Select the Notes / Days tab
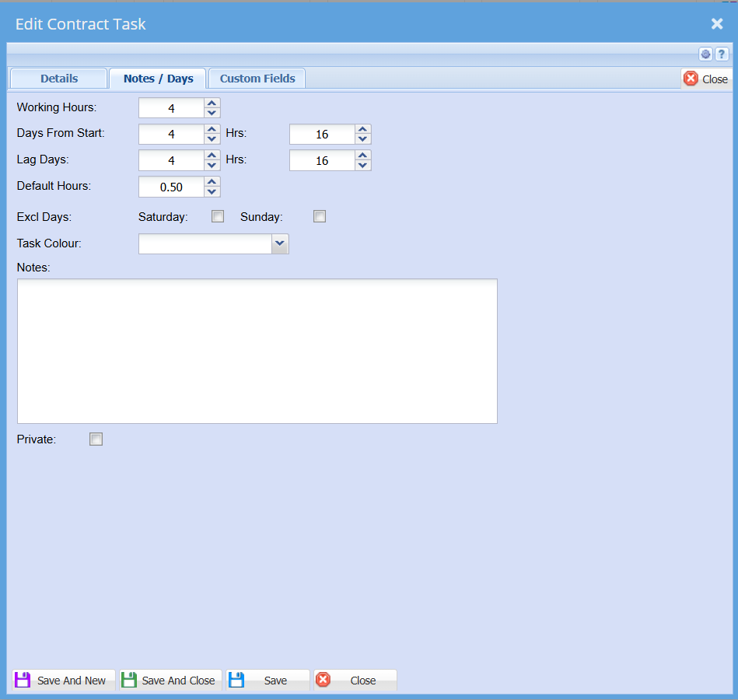 coord(158,78)
